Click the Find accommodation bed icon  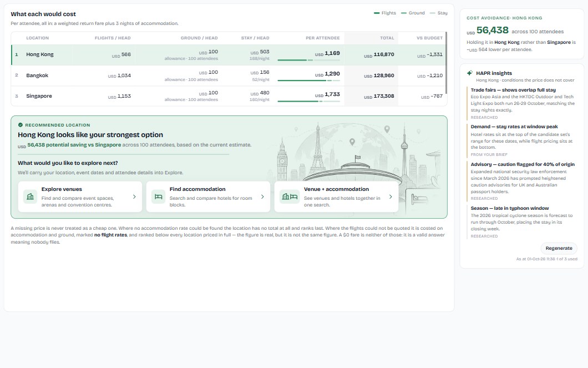[158, 196]
